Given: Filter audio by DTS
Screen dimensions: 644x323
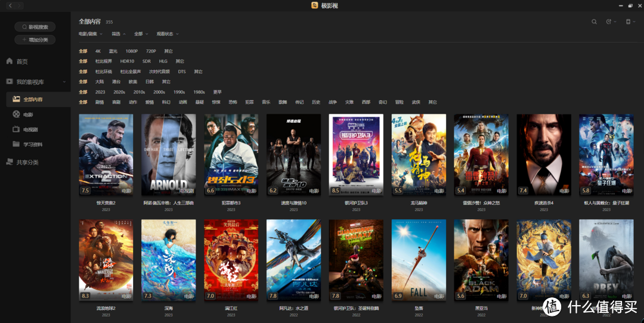Looking at the screenshot, I should coord(182,72).
